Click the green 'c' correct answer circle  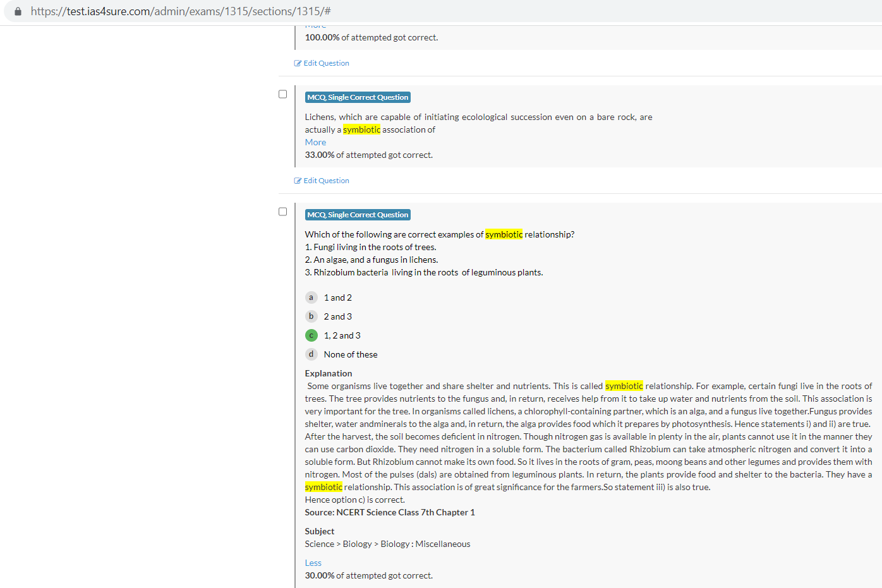311,335
